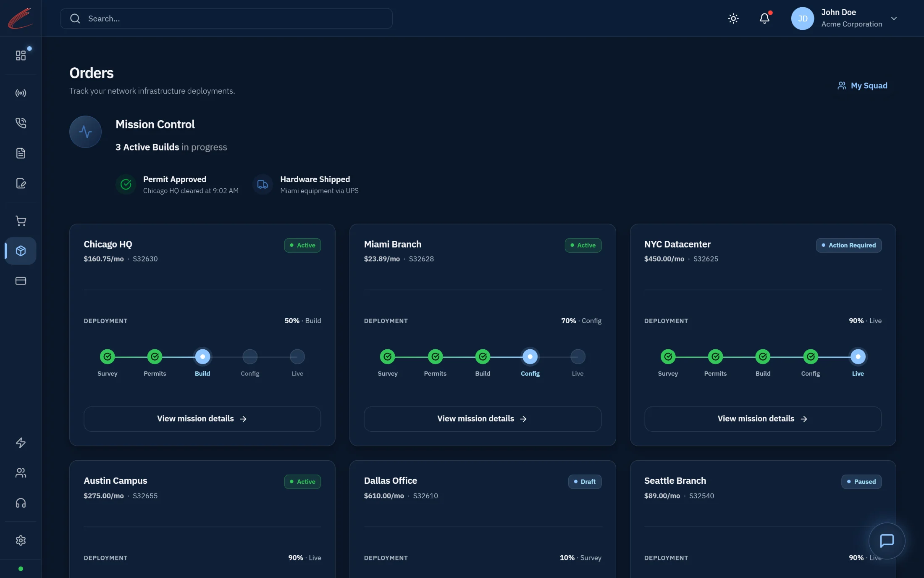The image size is (924, 578).
Task: Click Chicago HQ Active status badge
Action: (302, 245)
